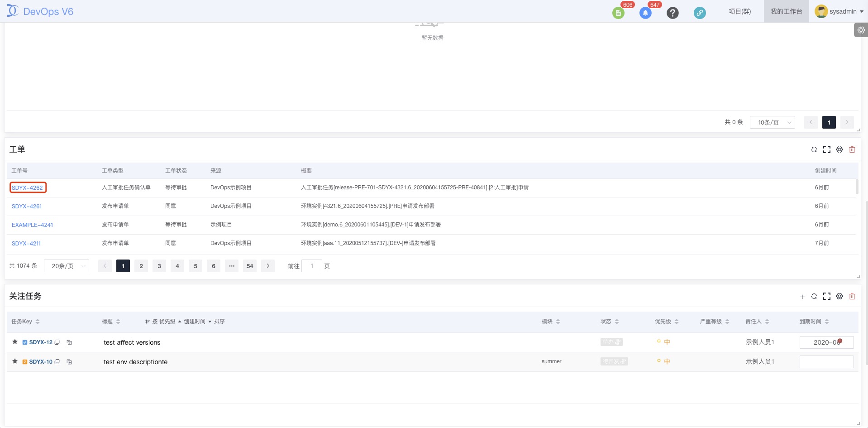Sort by the 责任人 column
868x428 pixels.
767,322
